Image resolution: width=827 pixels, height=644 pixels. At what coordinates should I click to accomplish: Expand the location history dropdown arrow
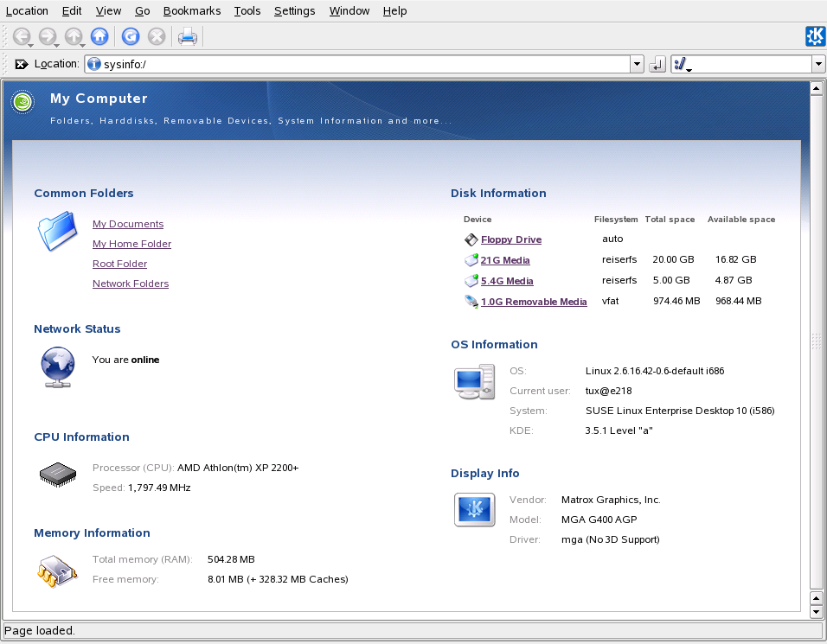[637, 64]
